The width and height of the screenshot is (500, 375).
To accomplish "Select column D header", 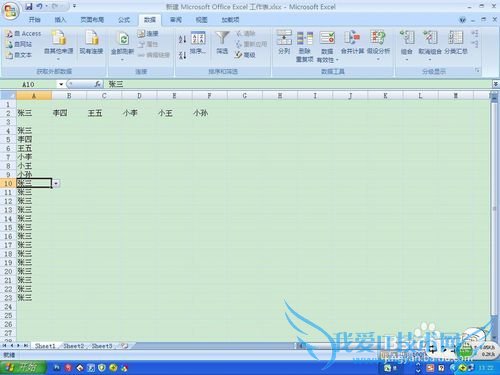I will click(139, 96).
